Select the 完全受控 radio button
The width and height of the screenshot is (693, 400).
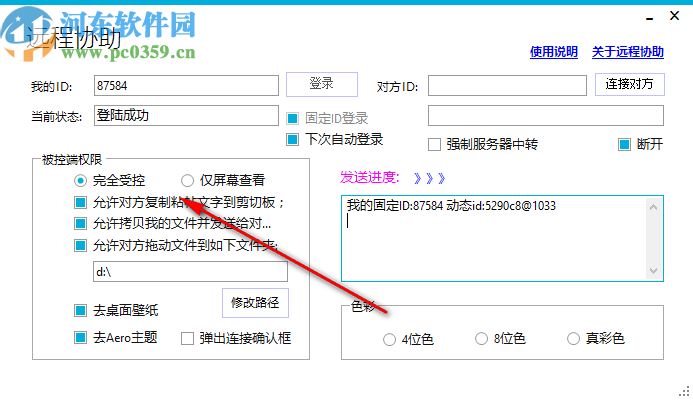pyautogui.click(x=80, y=180)
